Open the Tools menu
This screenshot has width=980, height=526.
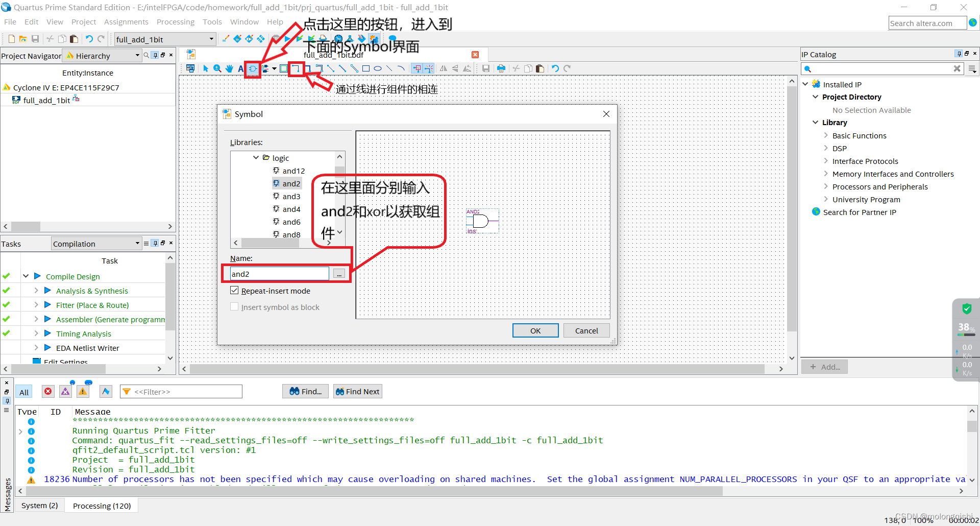click(212, 22)
